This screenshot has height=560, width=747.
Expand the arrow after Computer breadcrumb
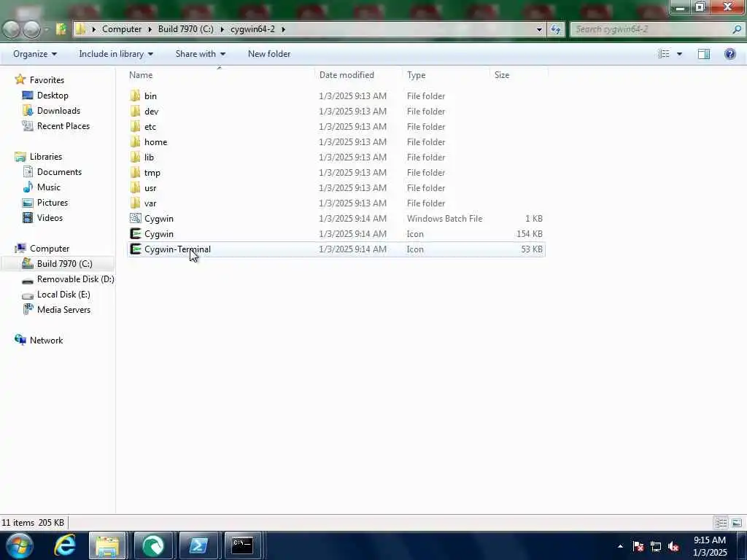(150, 29)
